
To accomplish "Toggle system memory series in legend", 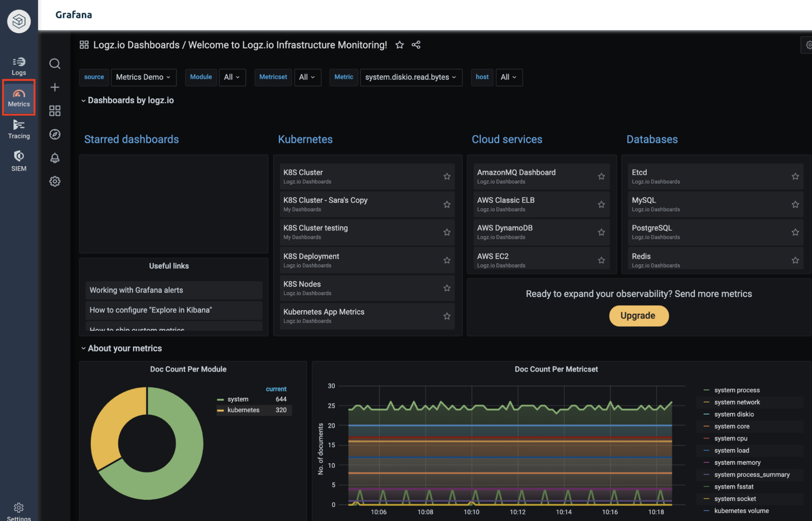I will click(737, 462).
